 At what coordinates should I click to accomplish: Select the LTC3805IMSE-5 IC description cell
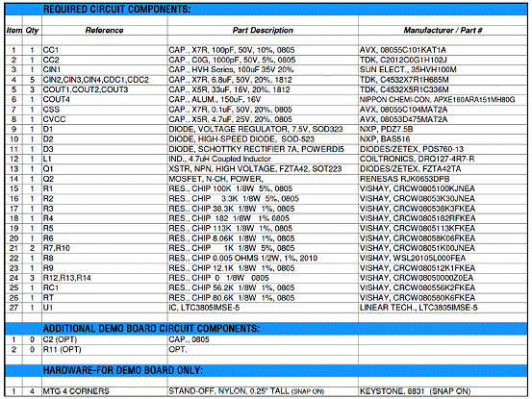pos(204,308)
